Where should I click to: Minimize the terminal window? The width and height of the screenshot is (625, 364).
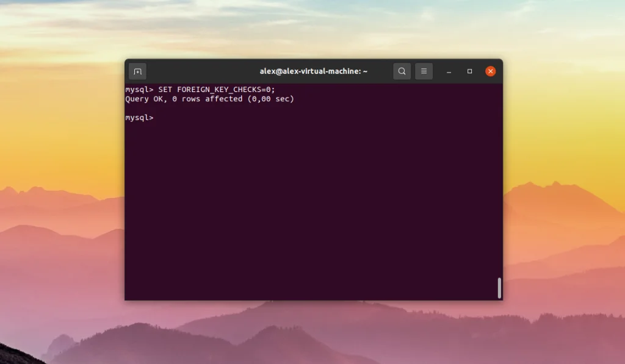pyautogui.click(x=449, y=71)
